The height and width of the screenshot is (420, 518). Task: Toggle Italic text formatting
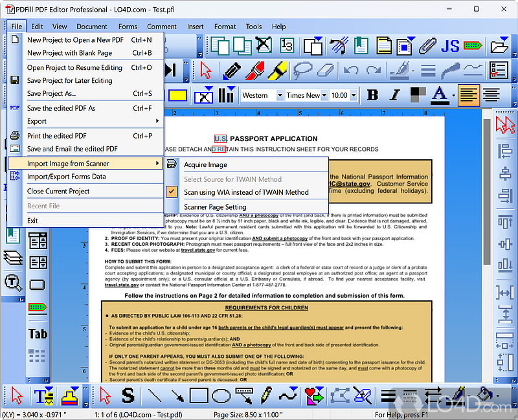[x=394, y=95]
